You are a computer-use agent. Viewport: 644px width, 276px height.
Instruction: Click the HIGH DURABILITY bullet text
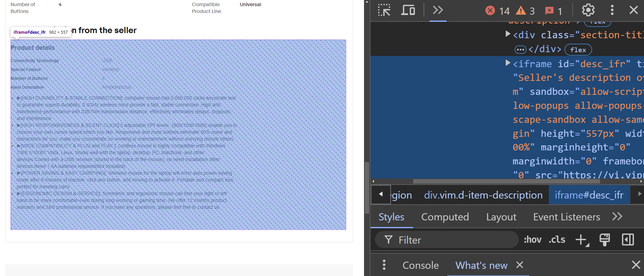[126, 108]
